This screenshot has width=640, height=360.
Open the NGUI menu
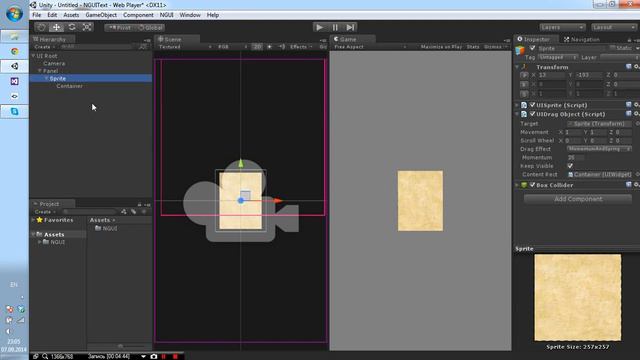coord(167,15)
